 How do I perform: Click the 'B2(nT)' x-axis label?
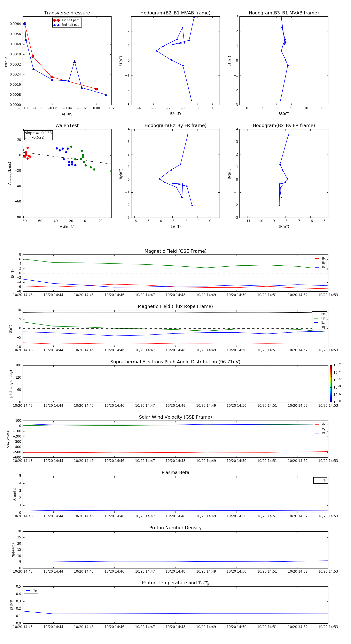click(175, 114)
